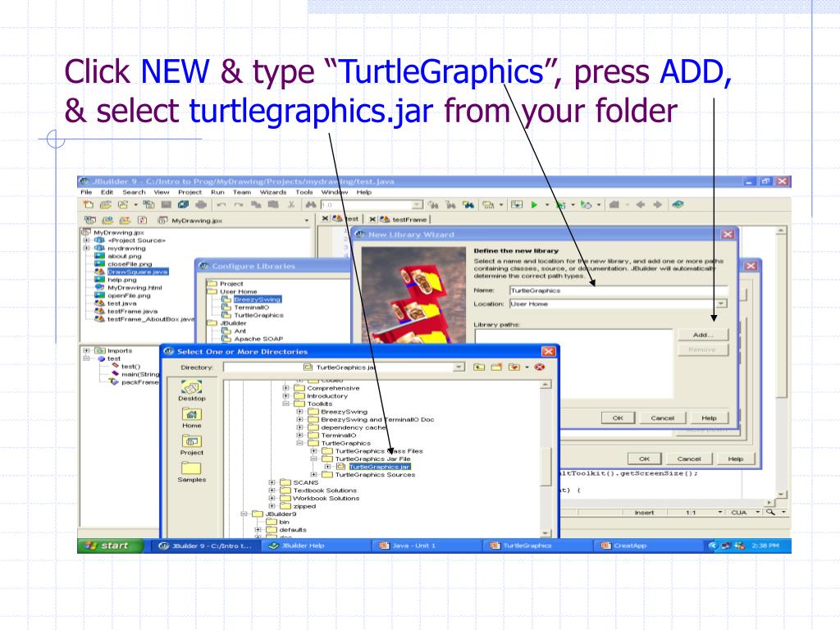Expand the mydrawing package node
The width and height of the screenshot is (840, 630).
[x=86, y=248]
